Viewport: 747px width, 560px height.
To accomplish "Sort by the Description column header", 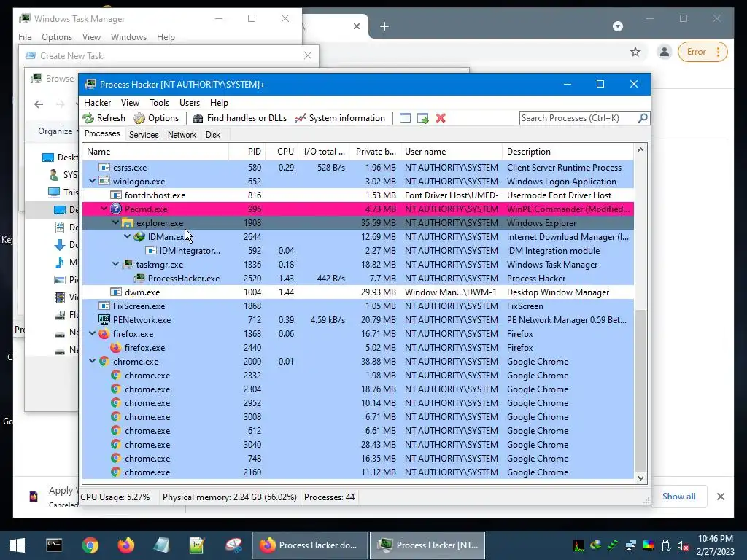I will (568, 152).
